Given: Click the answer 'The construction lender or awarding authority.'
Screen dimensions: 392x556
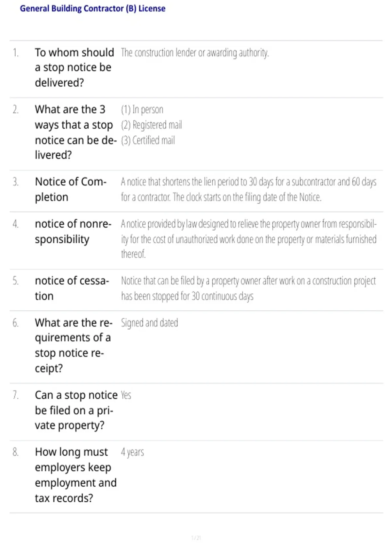Looking at the screenshot, I should (195, 53).
